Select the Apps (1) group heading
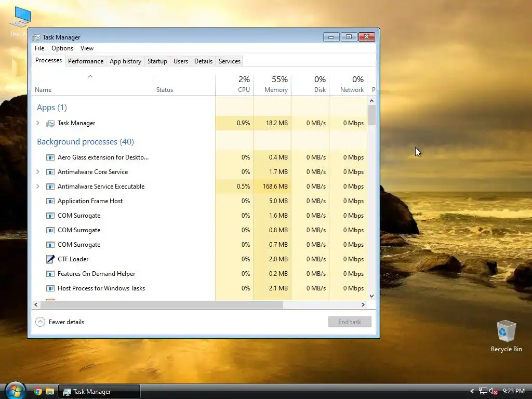532x399 pixels. 52,108
